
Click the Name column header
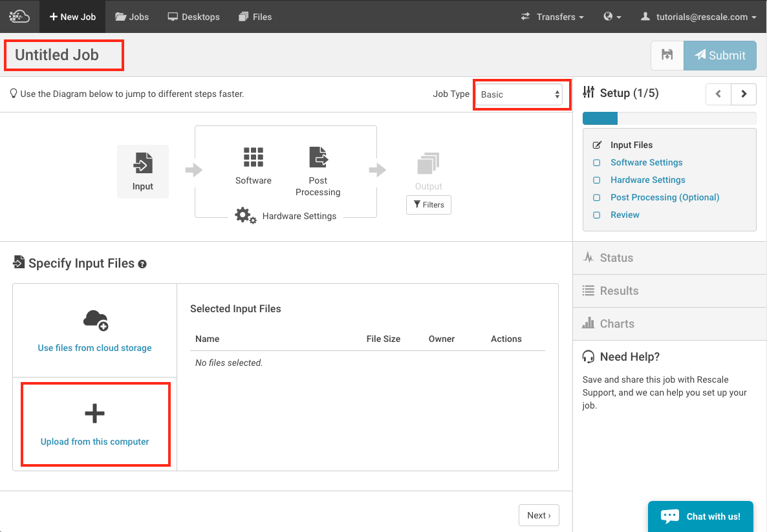pyautogui.click(x=207, y=339)
